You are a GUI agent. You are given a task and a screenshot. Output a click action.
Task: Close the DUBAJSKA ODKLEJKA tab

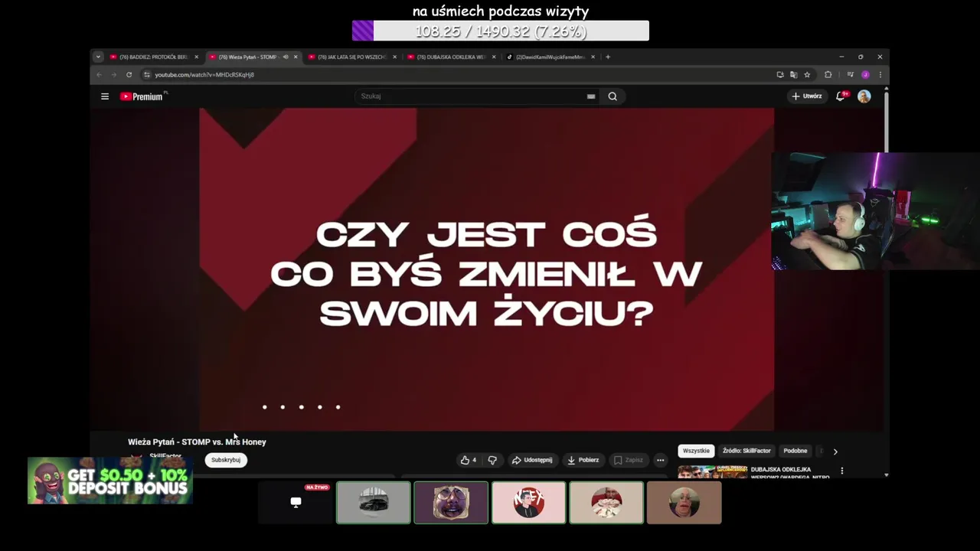pos(494,57)
